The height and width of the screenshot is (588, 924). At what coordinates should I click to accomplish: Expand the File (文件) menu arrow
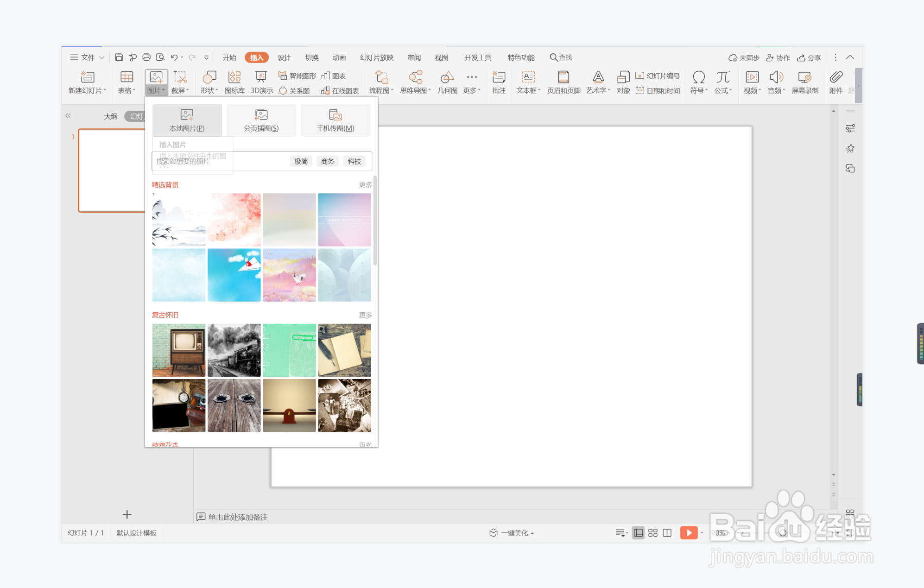102,57
